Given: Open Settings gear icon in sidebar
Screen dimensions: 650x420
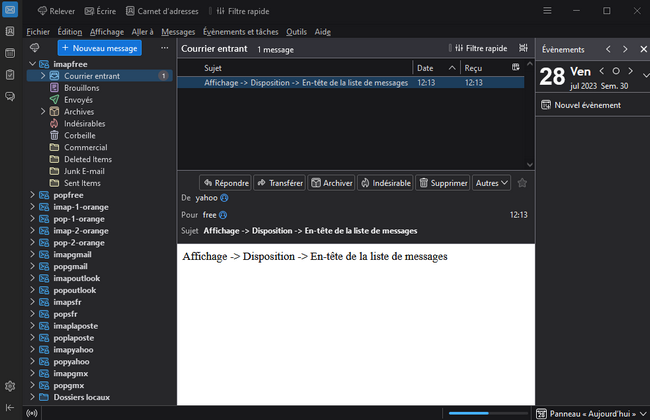Looking at the screenshot, I should [10, 386].
